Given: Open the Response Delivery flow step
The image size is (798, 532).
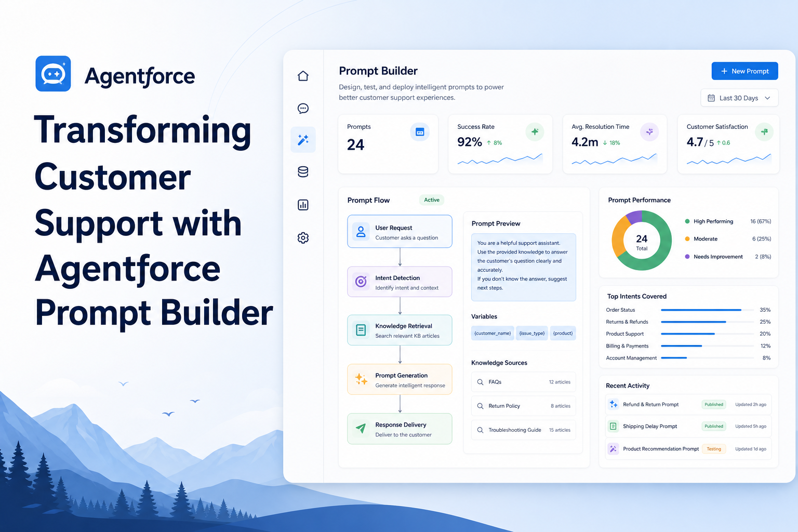Looking at the screenshot, I should click(400, 429).
